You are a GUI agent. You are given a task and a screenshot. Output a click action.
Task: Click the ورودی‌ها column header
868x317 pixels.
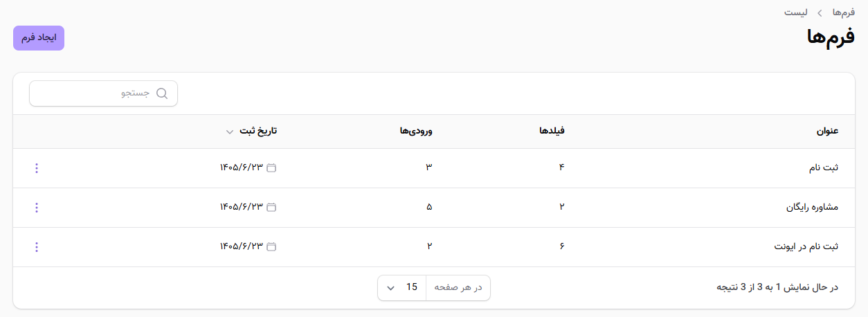(416, 132)
